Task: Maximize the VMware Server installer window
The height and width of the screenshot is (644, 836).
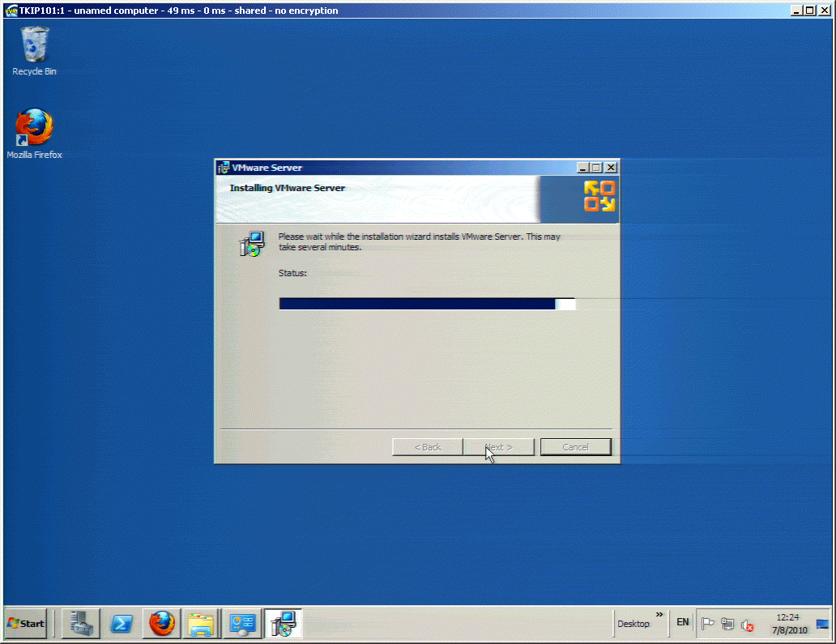Action: [596, 168]
